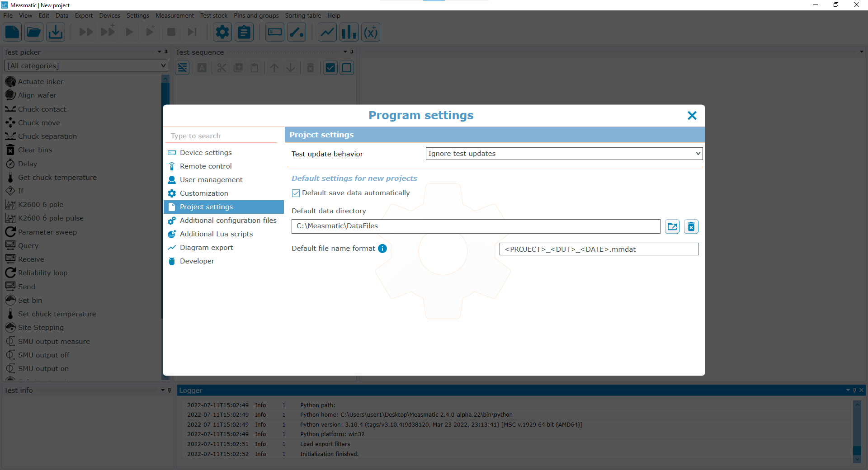Select Remote control in settings sidebar
This screenshot has width=868, height=470.
(x=224, y=166)
